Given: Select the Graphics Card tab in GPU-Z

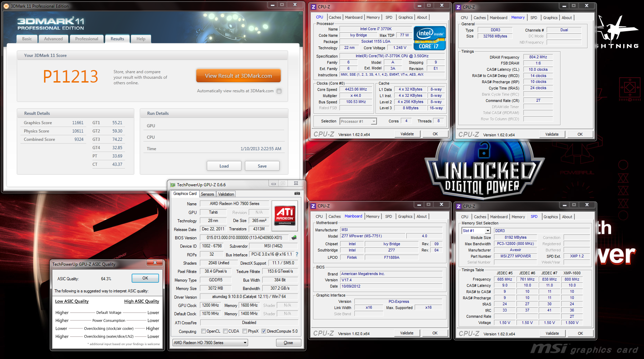Looking at the screenshot, I should point(185,194).
